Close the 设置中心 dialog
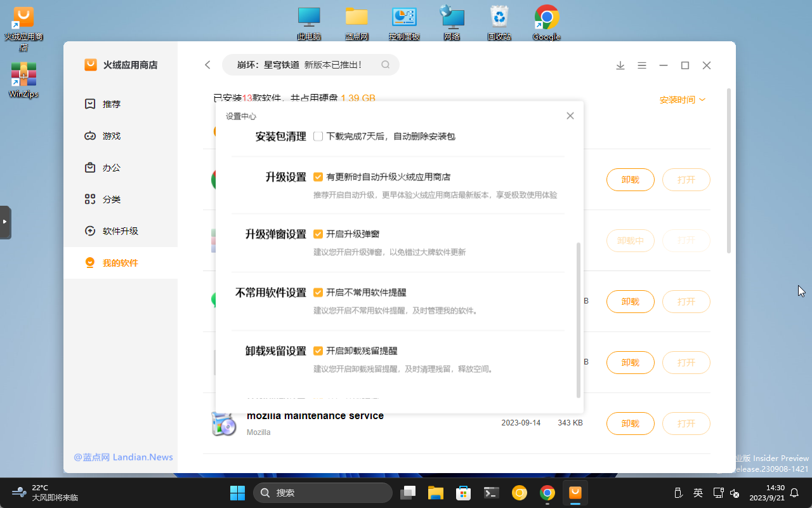 tap(570, 116)
